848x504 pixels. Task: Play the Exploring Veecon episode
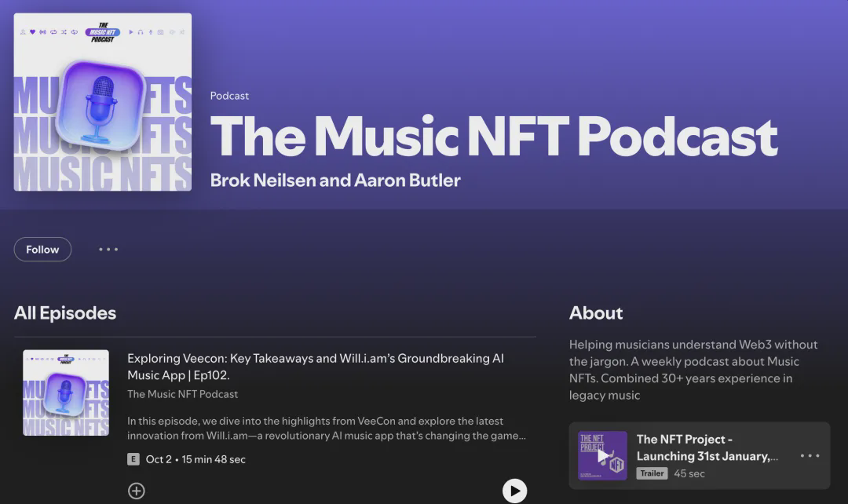point(514,491)
